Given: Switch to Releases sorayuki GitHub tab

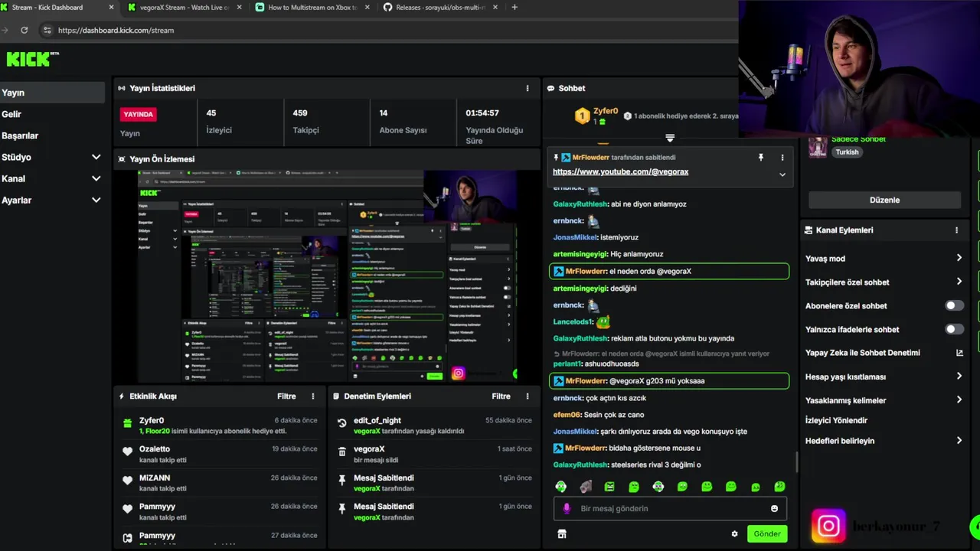Looking at the screenshot, I should click(x=440, y=8).
